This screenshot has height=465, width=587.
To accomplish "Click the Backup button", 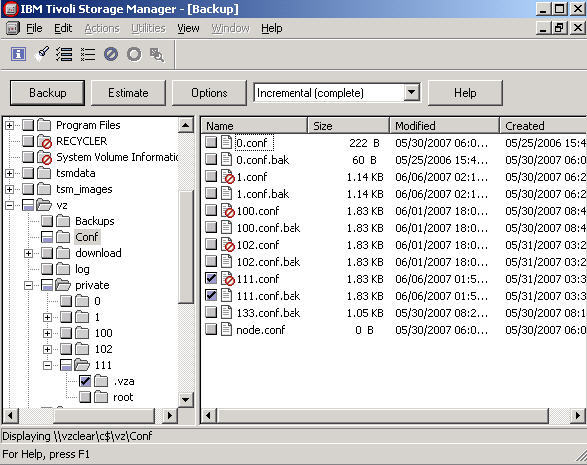I will click(x=48, y=93).
